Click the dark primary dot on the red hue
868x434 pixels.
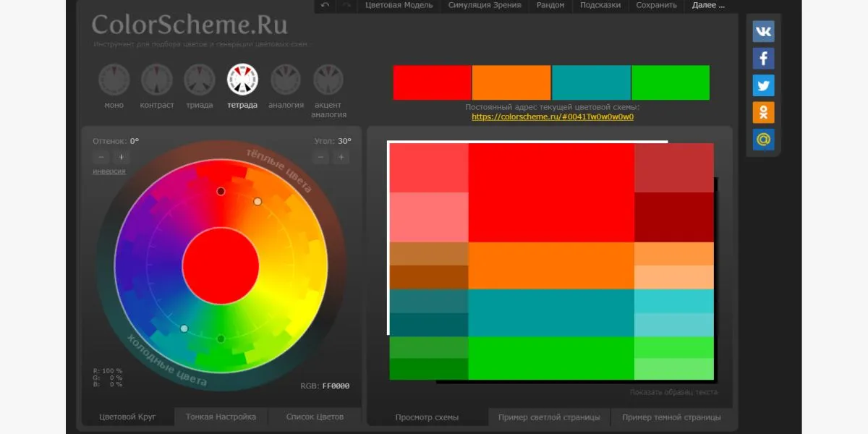pyautogui.click(x=221, y=191)
